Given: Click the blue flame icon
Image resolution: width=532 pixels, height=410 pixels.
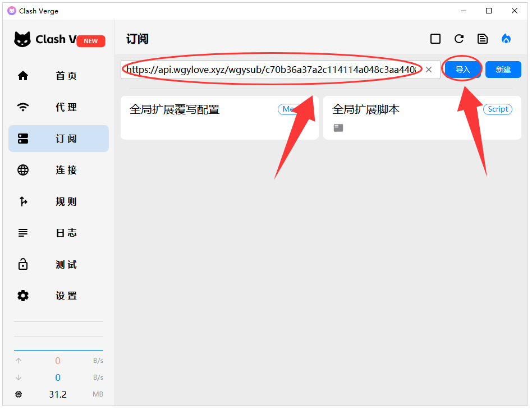Looking at the screenshot, I should (x=506, y=39).
